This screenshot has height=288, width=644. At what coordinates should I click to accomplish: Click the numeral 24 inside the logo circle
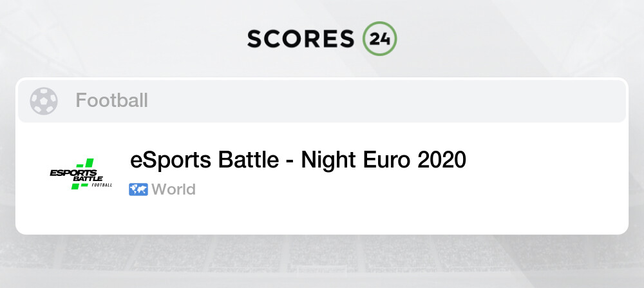(380, 39)
